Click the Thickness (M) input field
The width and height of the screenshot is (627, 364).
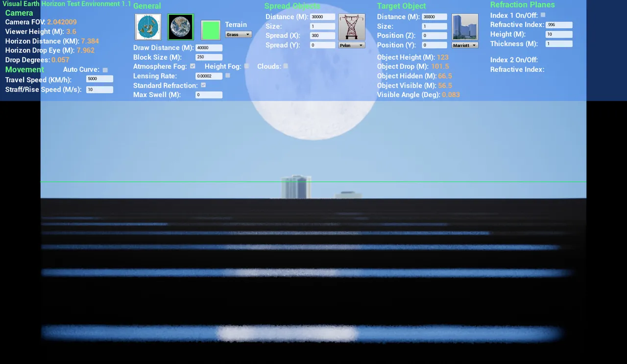tap(559, 44)
